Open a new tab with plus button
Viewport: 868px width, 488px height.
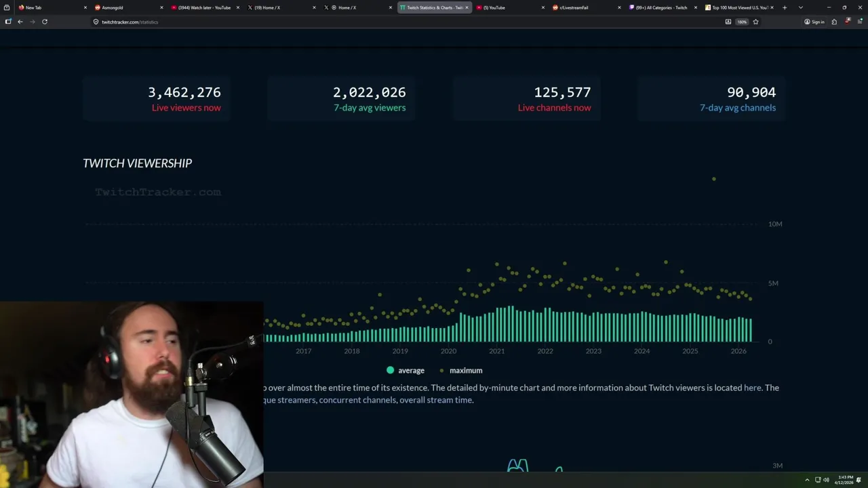coord(785,7)
